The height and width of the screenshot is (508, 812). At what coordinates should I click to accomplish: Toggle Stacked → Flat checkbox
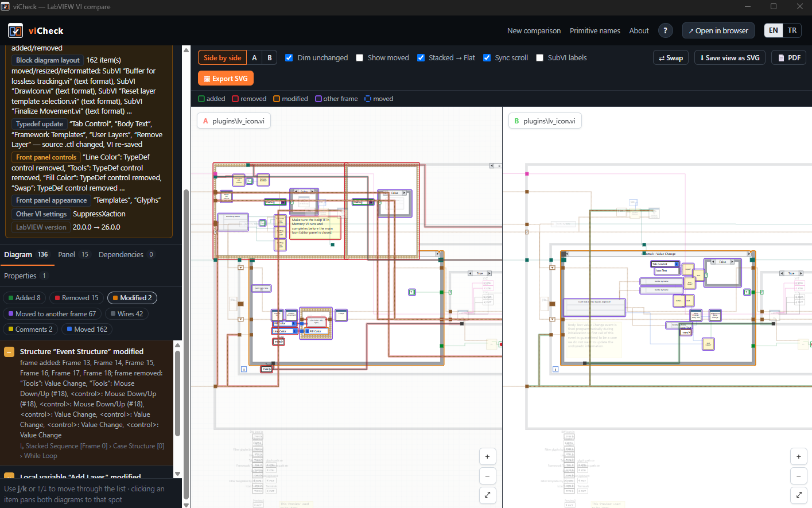click(421, 57)
